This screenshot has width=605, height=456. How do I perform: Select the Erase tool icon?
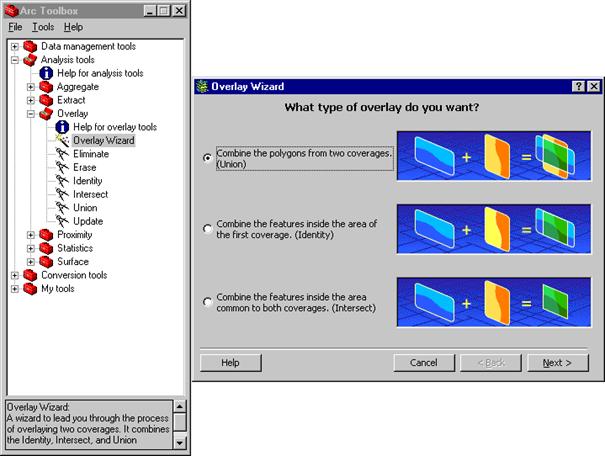63,168
